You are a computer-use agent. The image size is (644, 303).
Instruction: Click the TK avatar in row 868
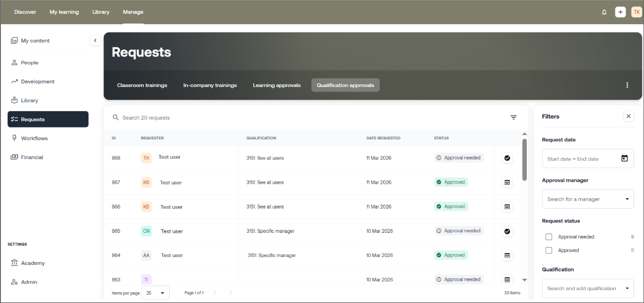146,158
